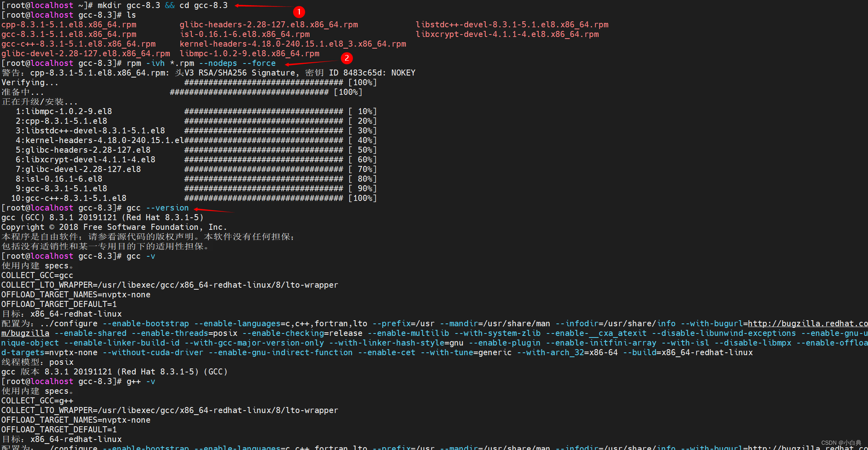This screenshot has height=450, width=868.
Task: Click the NOKEY signature warning line
Action: tap(208, 73)
